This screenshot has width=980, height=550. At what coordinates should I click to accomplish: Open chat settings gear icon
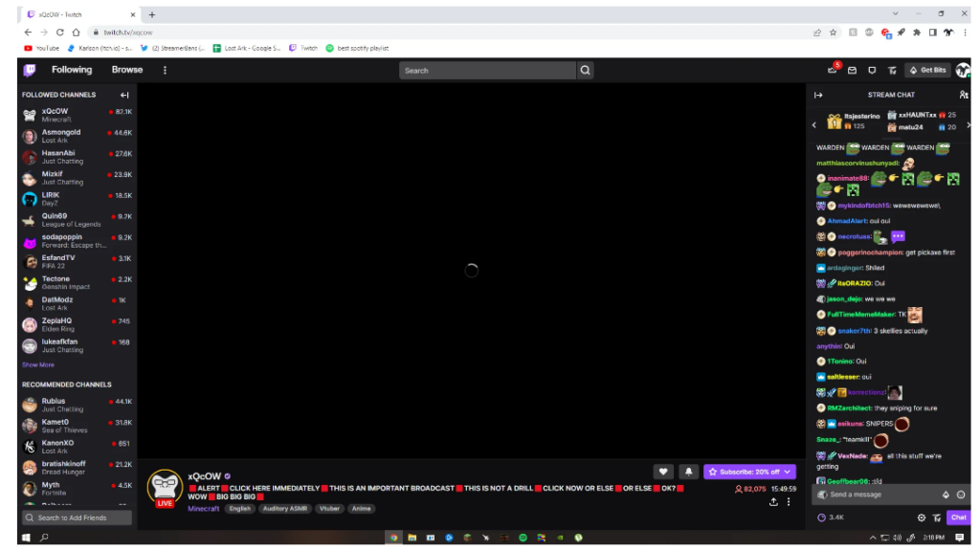coord(922,517)
